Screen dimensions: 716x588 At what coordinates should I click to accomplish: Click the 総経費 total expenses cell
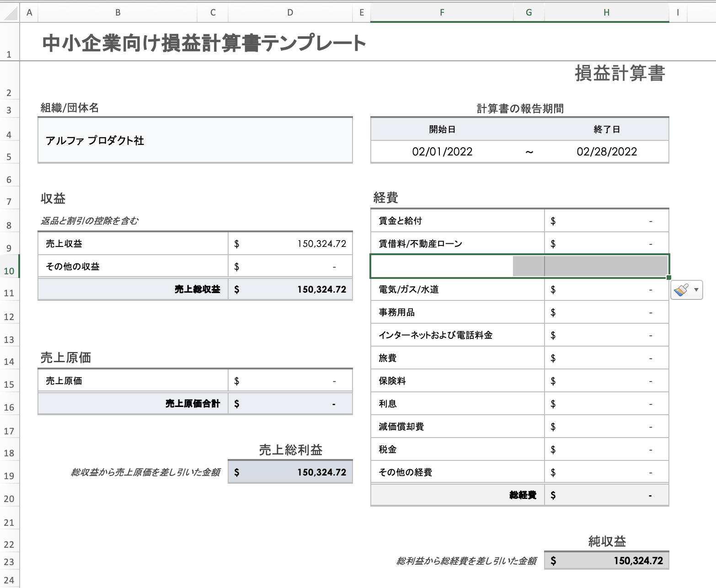(x=606, y=495)
